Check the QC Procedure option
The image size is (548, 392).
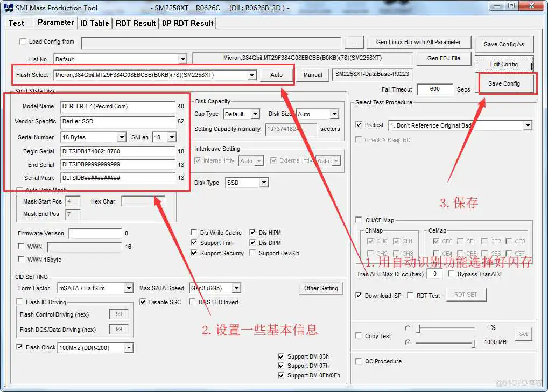359,361
